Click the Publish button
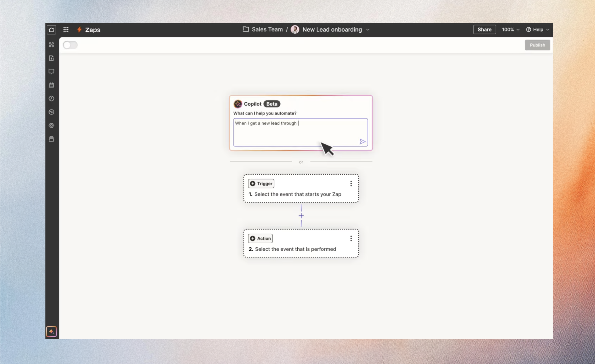The width and height of the screenshot is (595, 364). [x=537, y=45]
